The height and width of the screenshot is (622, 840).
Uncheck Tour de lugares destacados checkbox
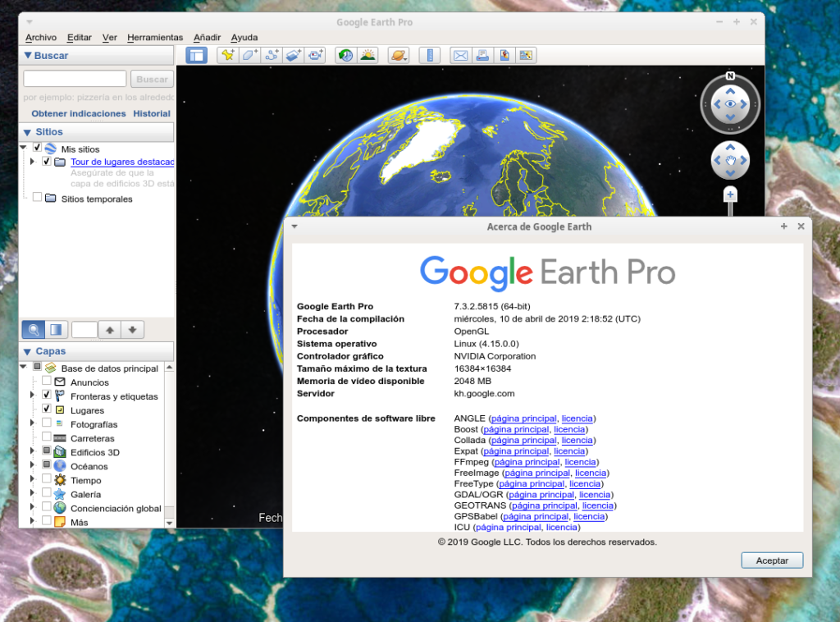coord(47,161)
